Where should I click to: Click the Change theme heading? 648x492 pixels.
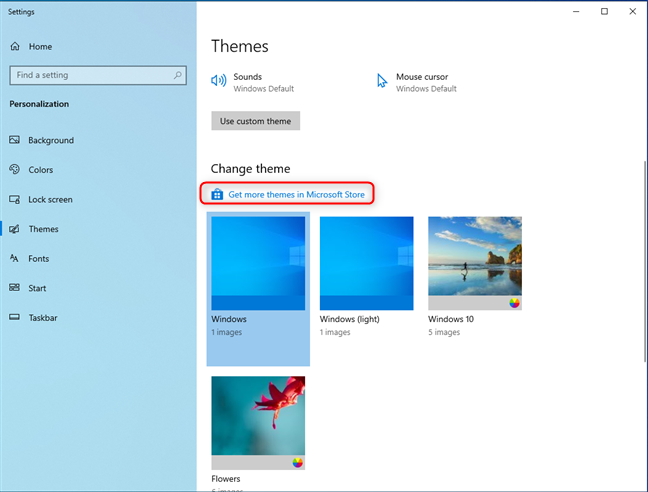tap(250, 169)
